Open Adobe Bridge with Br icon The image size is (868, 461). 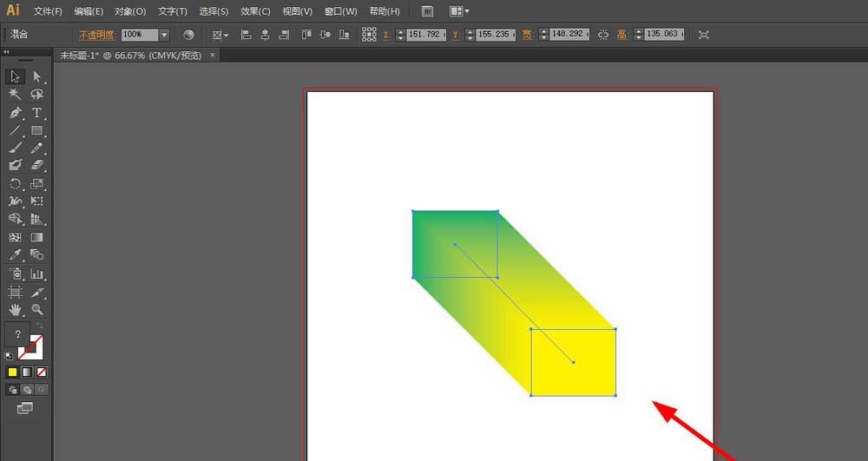point(427,11)
